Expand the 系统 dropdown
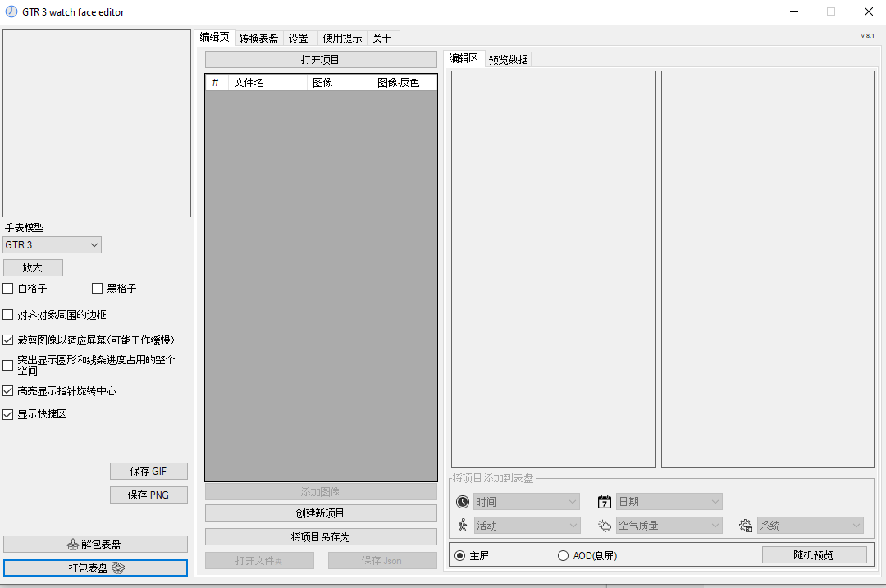 811,526
